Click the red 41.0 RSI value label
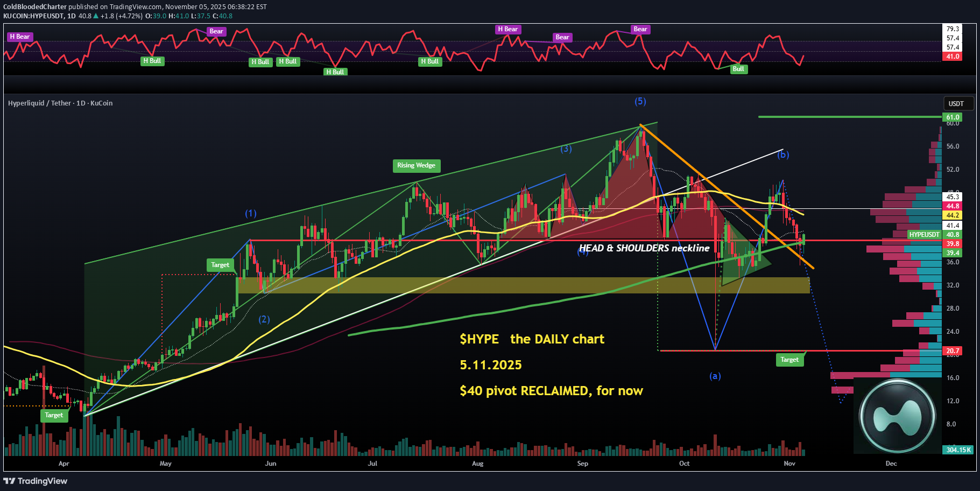The height and width of the screenshot is (491, 980). pyautogui.click(x=953, y=57)
